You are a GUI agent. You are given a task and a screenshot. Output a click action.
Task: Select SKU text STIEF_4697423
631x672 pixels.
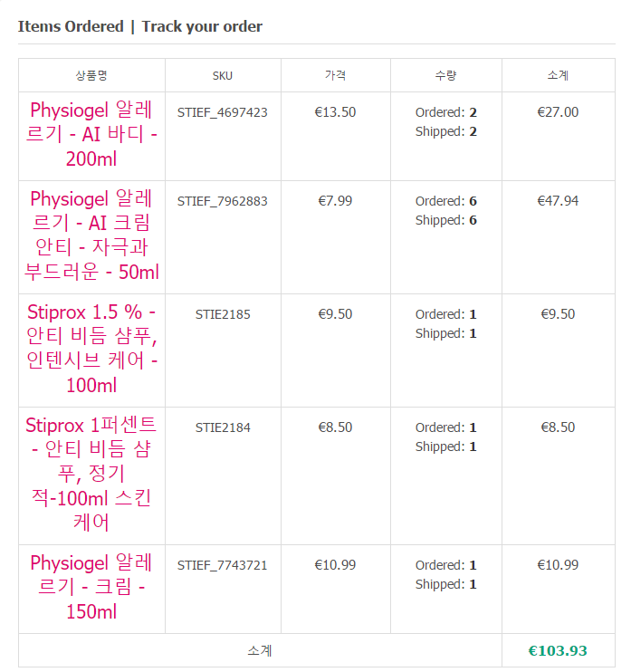[x=223, y=112]
